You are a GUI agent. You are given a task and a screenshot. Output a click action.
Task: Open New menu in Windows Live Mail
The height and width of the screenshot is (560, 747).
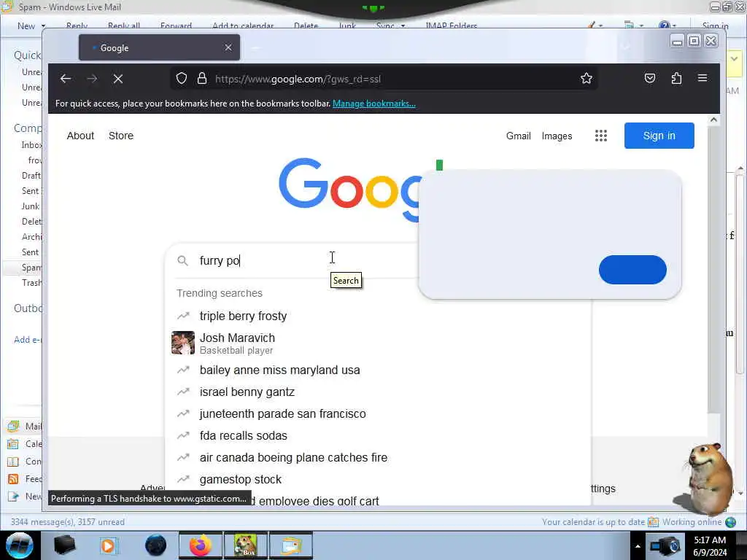coord(26,26)
